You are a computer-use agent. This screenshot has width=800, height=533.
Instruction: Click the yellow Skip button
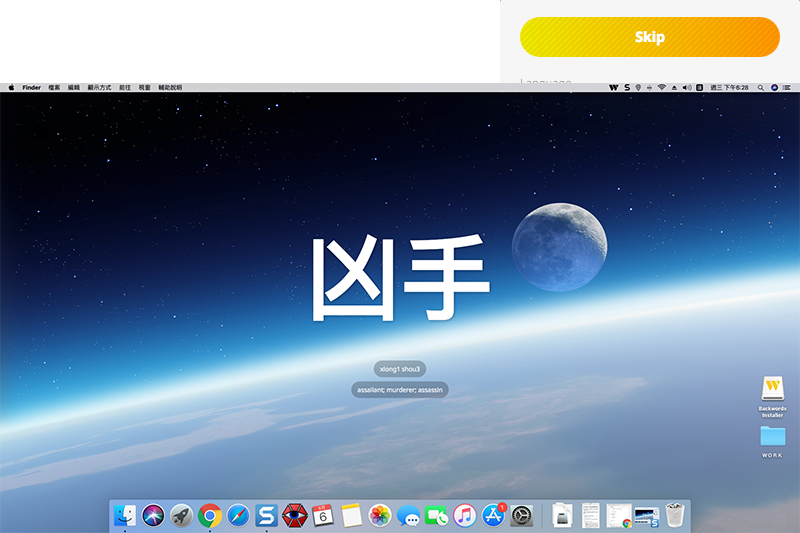649,37
